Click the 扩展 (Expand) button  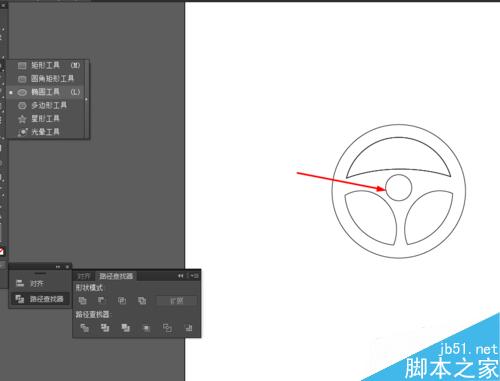tap(177, 301)
